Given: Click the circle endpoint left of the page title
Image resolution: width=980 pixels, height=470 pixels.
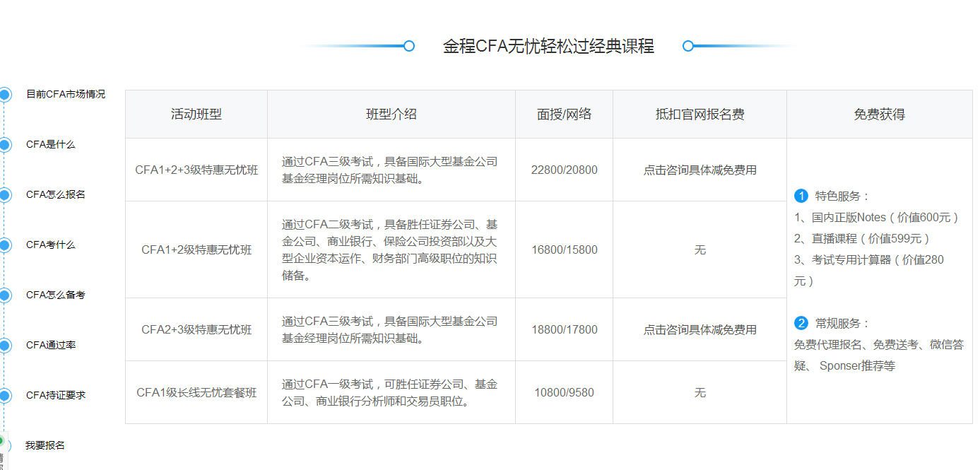Looking at the screenshot, I should (408, 46).
